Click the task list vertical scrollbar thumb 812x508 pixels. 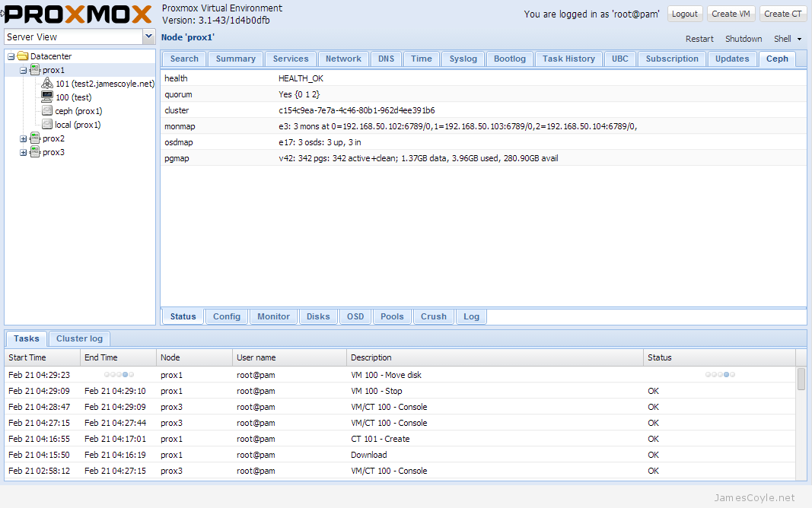(x=801, y=379)
